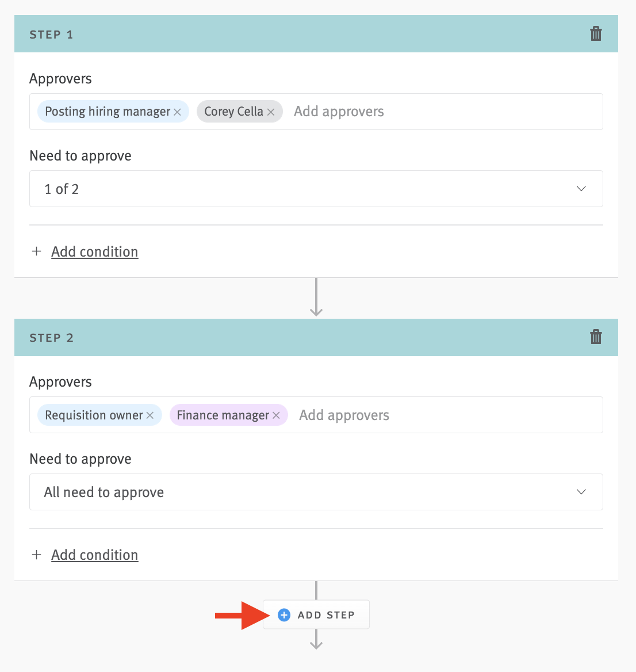Screen dimensions: 636x672
Task: Expand the Step 2 approval quantity selector
Action: 581,492
